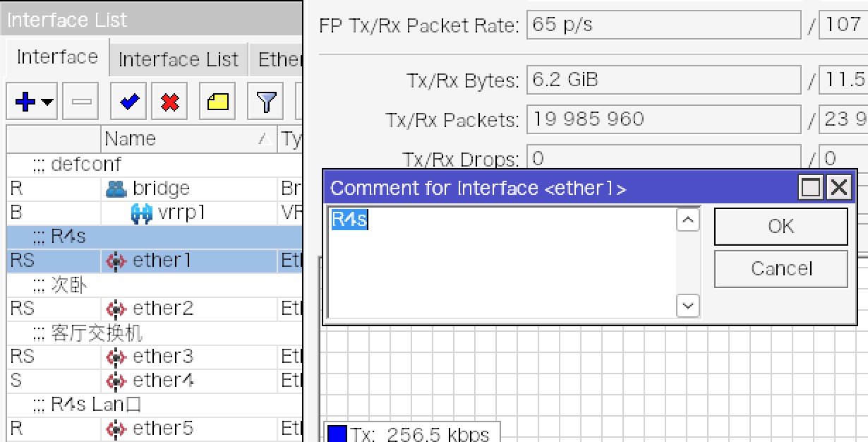Click into the comment text field
The height and width of the screenshot is (442, 868).
tap(502, 261)
